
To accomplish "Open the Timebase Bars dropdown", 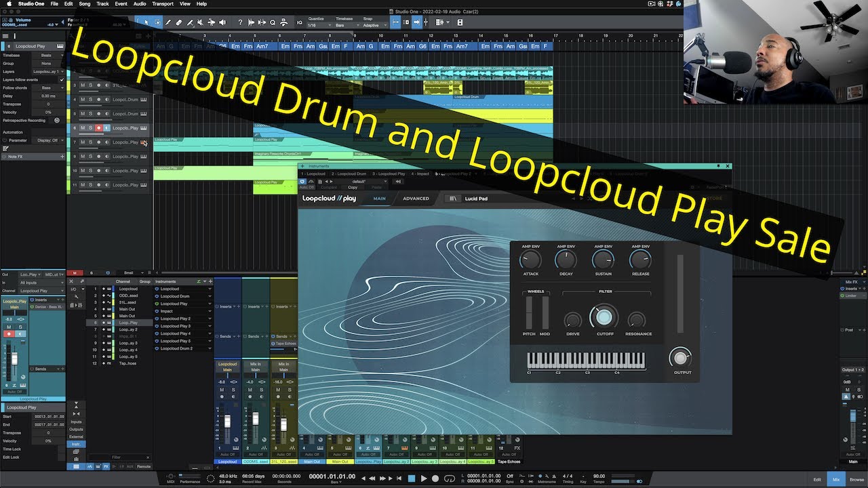I will tap(346, 25).
